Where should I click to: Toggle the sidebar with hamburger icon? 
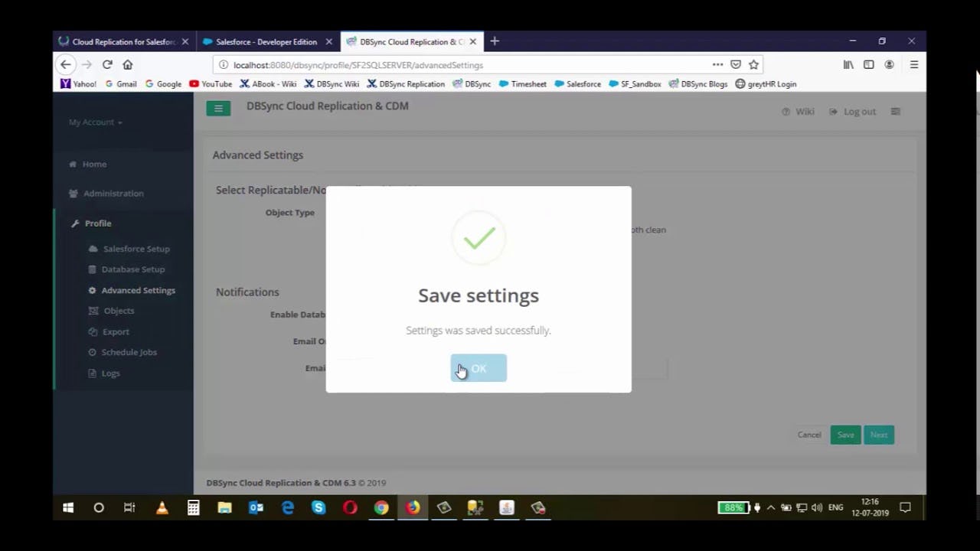click(x=218, y=108)
